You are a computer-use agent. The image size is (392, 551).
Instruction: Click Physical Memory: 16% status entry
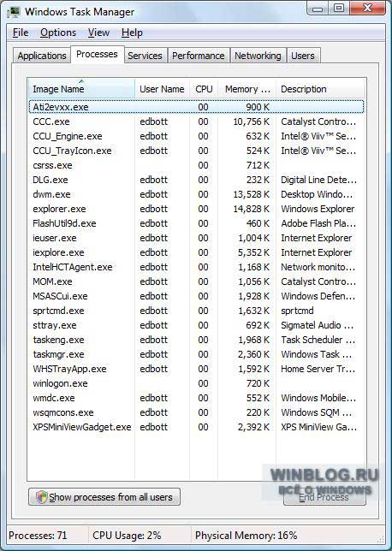pos(246,536)
